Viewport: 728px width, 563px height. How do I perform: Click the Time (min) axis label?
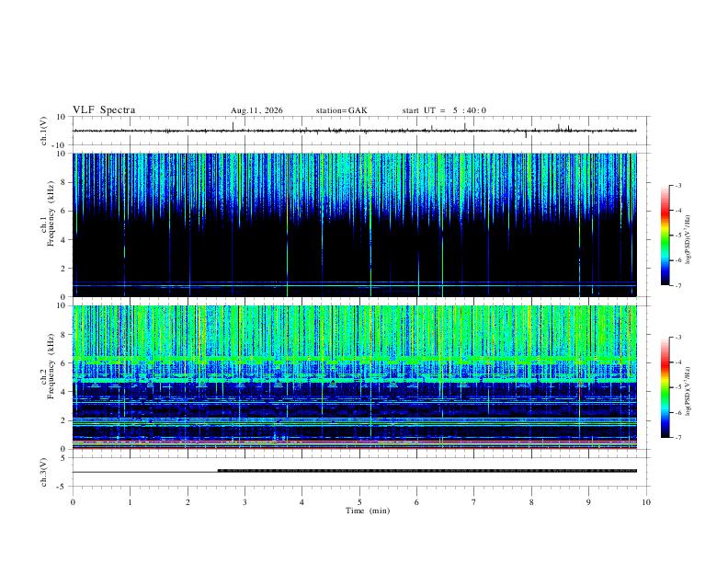[x=368, y=511]
